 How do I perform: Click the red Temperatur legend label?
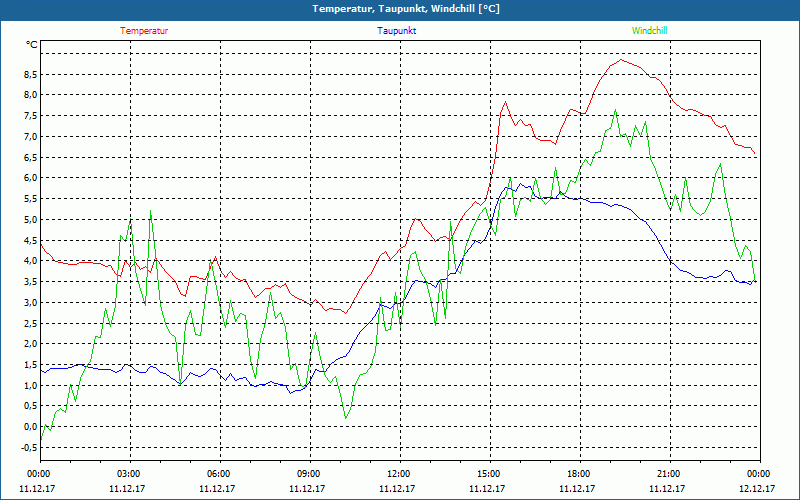coord(144,31)
